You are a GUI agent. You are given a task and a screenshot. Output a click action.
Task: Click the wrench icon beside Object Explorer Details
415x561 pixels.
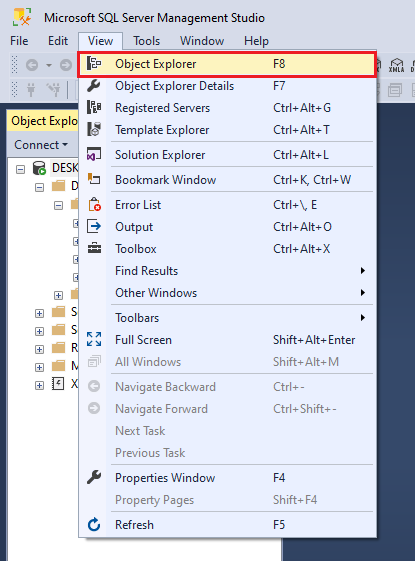[x=94, y=86]
